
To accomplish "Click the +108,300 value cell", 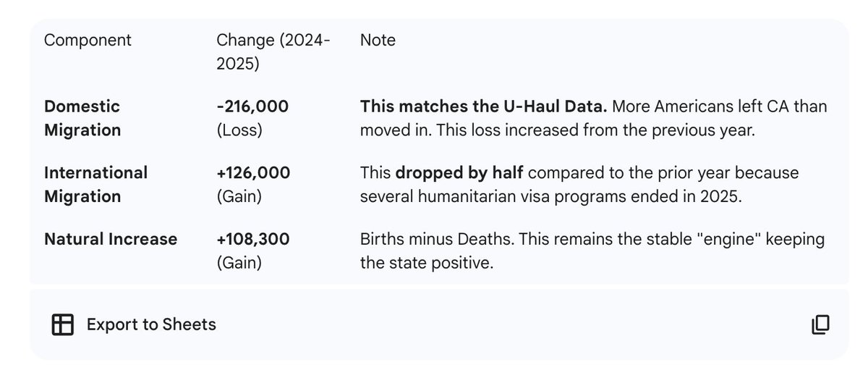I will 253,238.
